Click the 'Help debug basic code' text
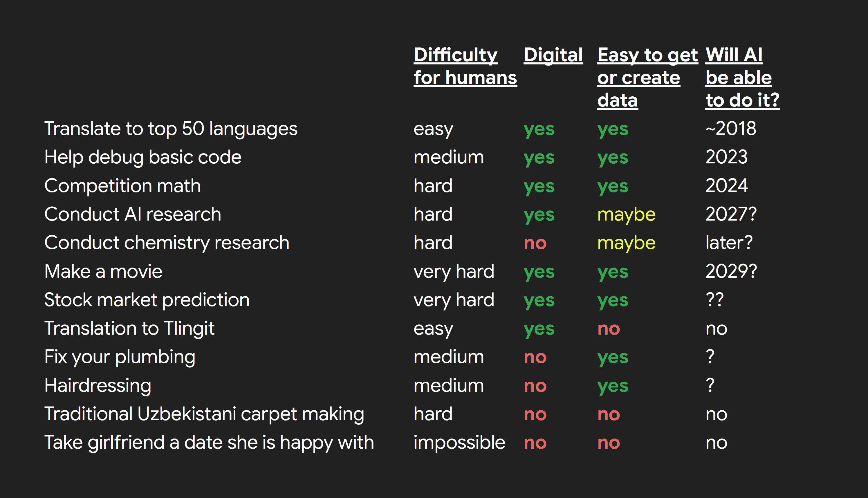868x498 pixels. [142, 157]
